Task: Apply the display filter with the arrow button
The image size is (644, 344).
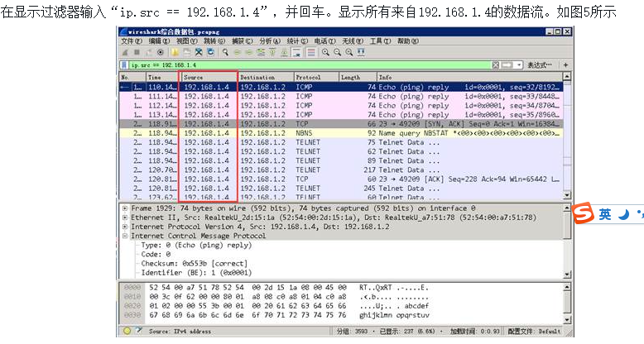Action: 507,65
